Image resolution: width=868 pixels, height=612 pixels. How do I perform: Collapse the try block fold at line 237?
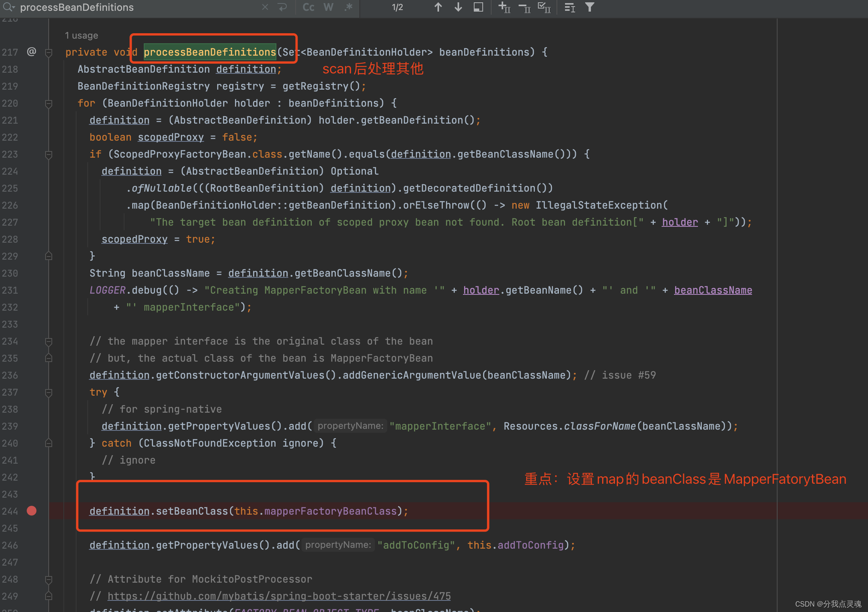coord(49,393)
